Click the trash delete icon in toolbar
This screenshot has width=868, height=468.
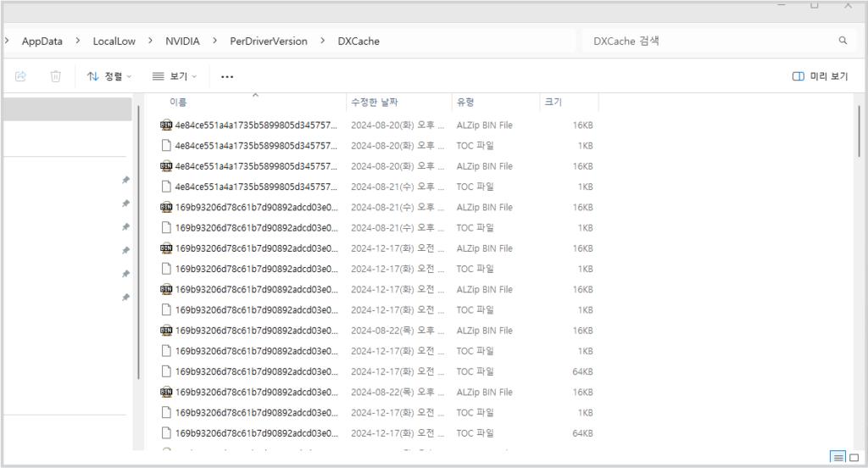tap(55, 76)
